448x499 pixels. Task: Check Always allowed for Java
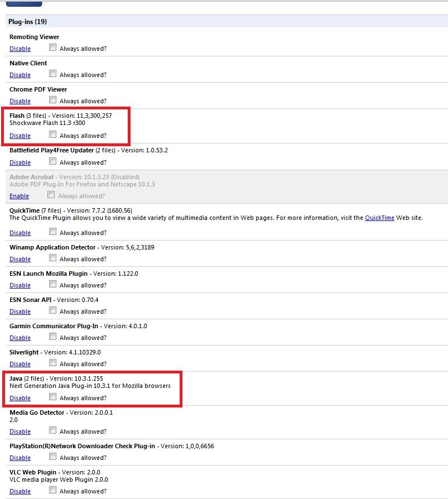point(53,397)
